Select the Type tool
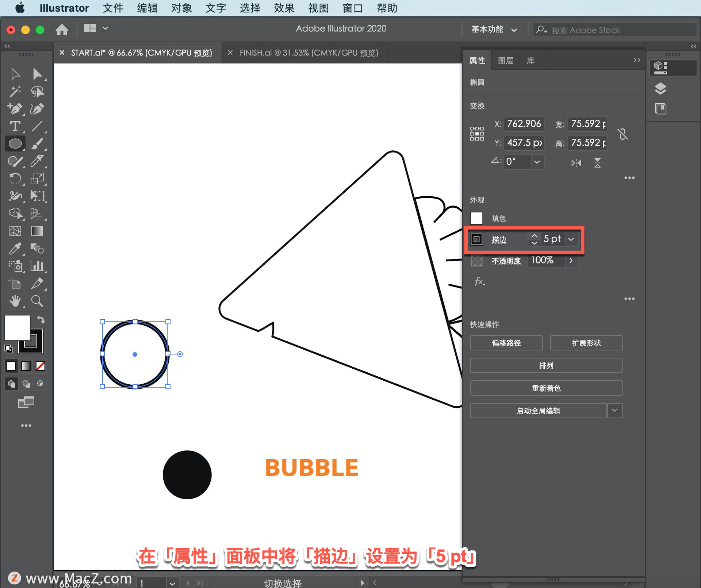701x588 pixels. 15,126
